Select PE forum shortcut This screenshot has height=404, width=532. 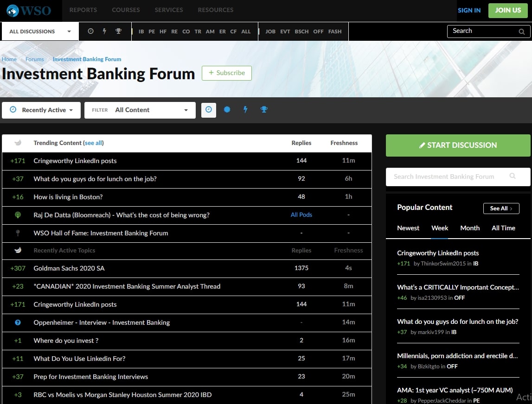point(152,32)
